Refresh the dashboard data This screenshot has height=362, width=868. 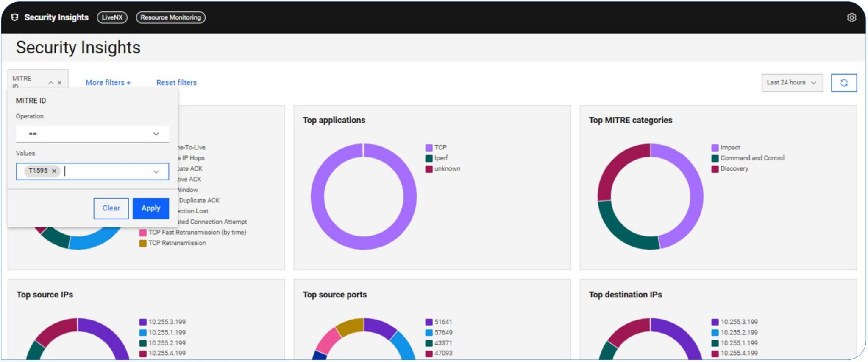(x=843, y=83)
